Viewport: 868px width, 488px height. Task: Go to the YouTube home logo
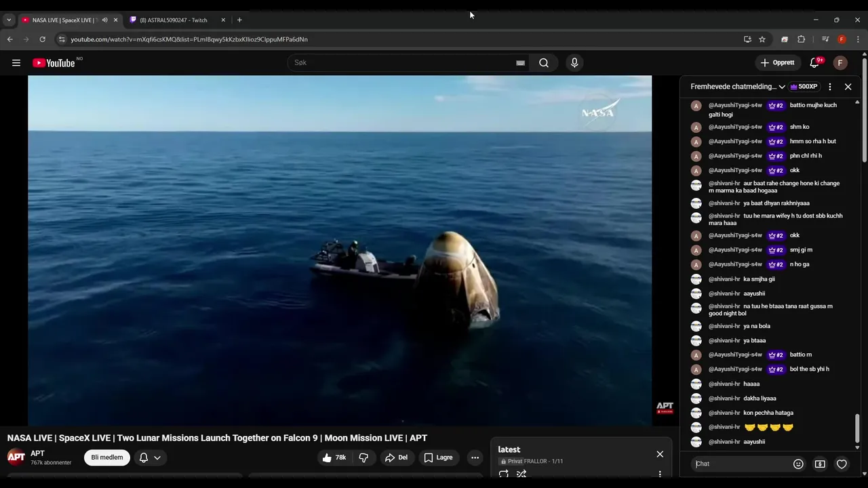coord(54,63)
